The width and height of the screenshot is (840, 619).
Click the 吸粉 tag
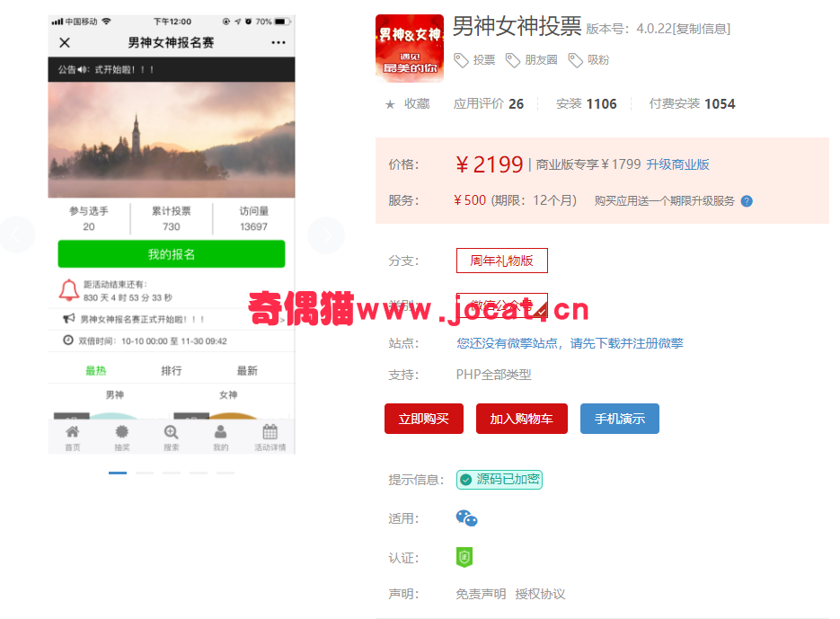(x=588, y=60)
